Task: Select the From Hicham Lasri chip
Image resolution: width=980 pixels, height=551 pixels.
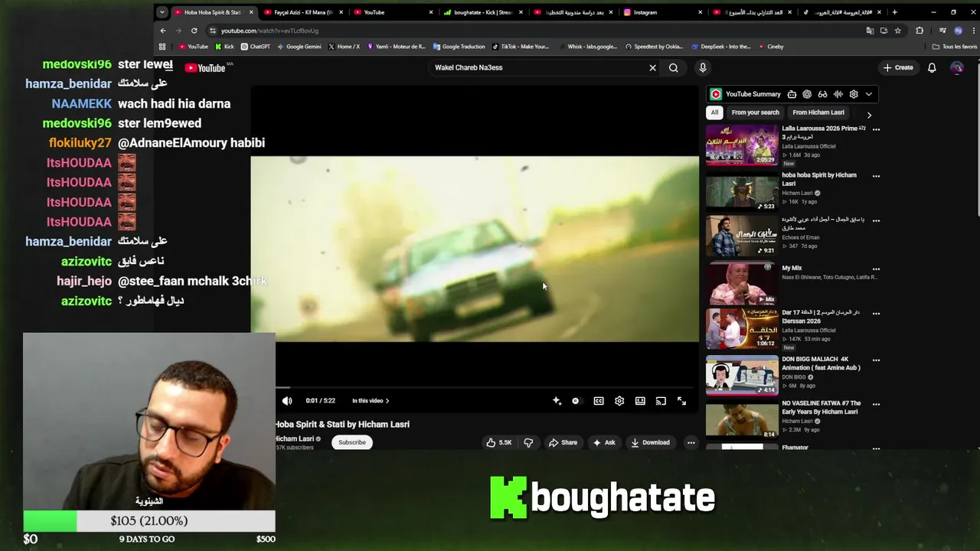Action: 818,112
